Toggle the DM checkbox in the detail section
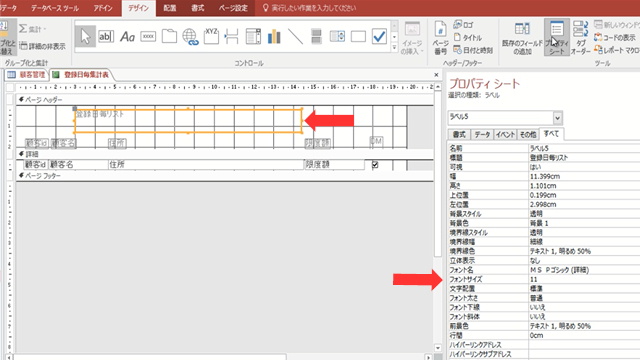This screenshot has height=360, width=640. [x=375, y=165]
